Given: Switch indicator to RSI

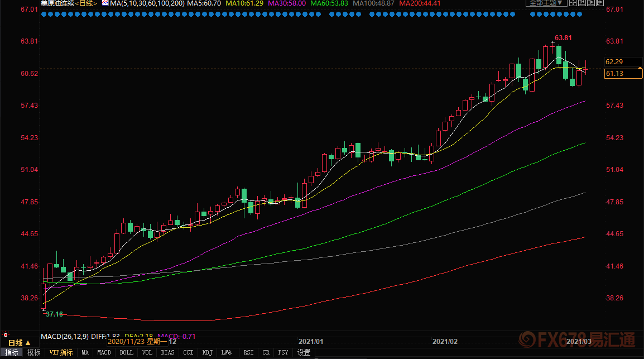Looking at the screenshot, I should pyautogui.click(x=248, y=352).
